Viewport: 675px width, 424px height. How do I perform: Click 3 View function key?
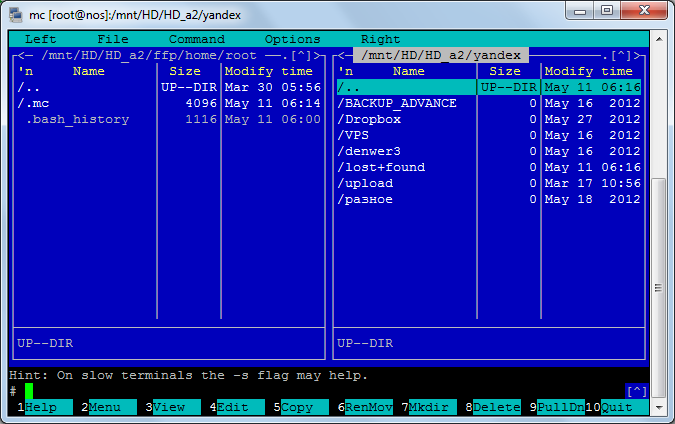click(x=173, y=407)
